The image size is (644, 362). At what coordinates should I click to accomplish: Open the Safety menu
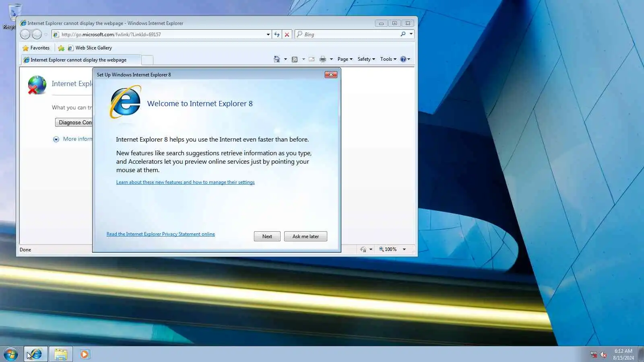(x=366, y=59)
